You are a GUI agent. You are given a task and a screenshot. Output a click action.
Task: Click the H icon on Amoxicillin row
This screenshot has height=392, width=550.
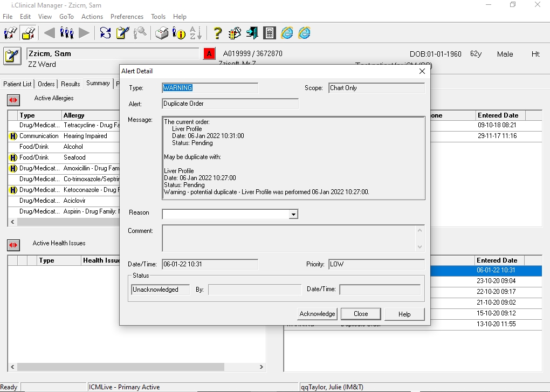click(13, 168)
